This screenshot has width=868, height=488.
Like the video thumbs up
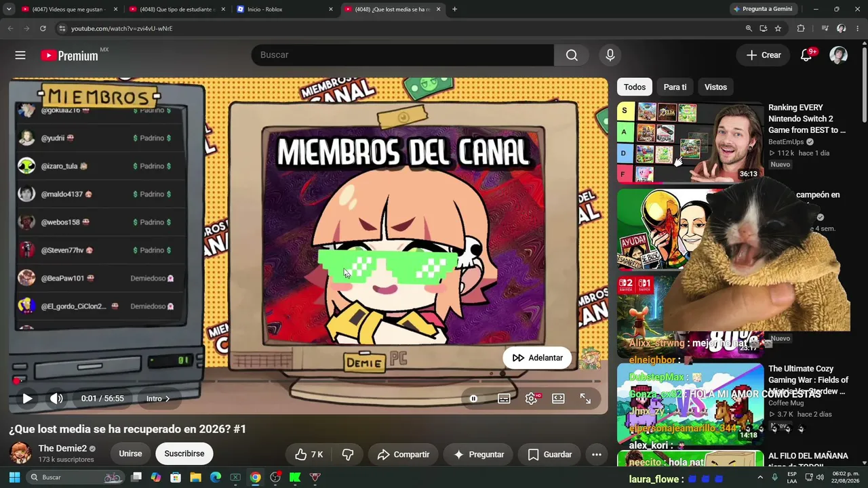[309, 454]
